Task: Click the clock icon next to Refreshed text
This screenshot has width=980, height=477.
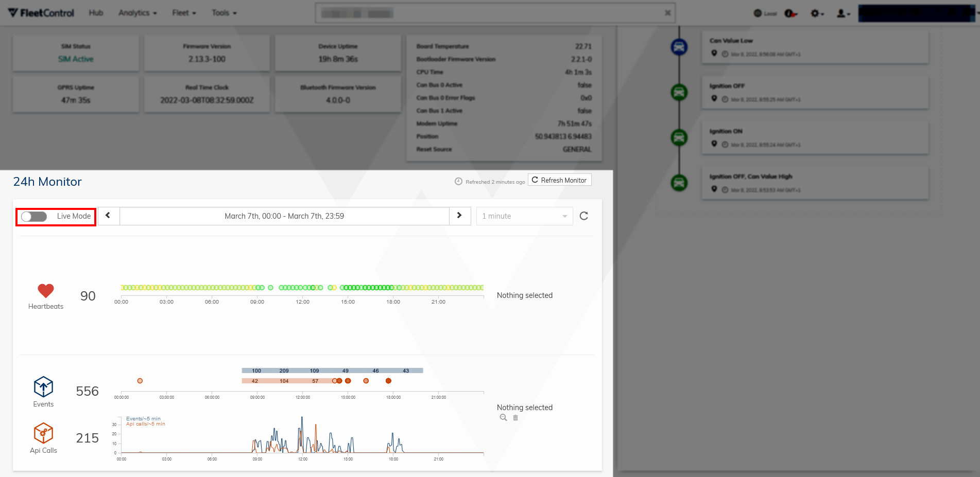Action: tap(458, 181)
